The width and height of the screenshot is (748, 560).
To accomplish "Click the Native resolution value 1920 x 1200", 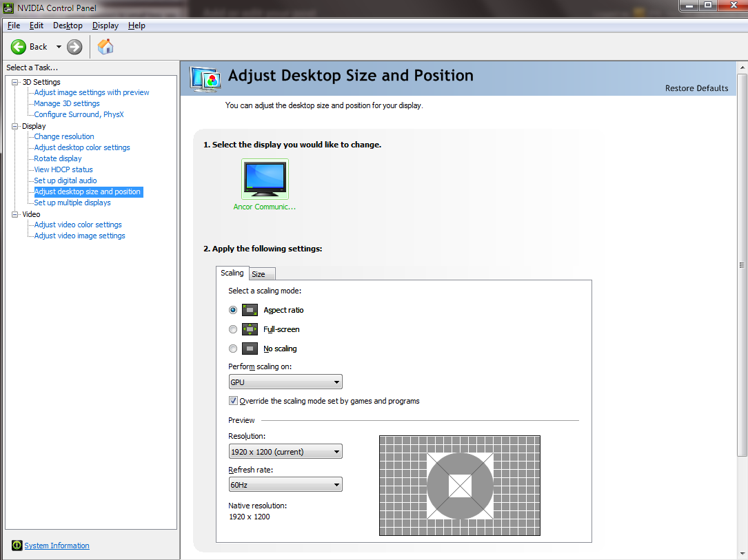I will click(250, 517).
